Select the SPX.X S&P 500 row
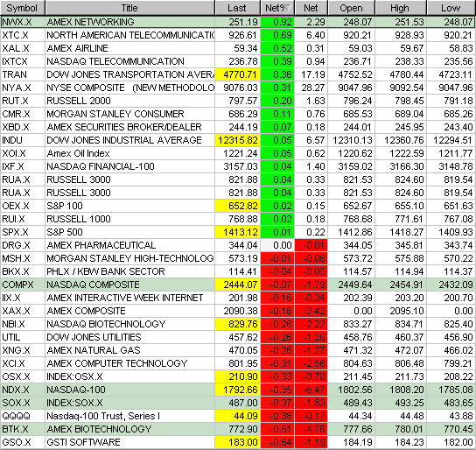 pyautogui.click(x=238, y=232)
